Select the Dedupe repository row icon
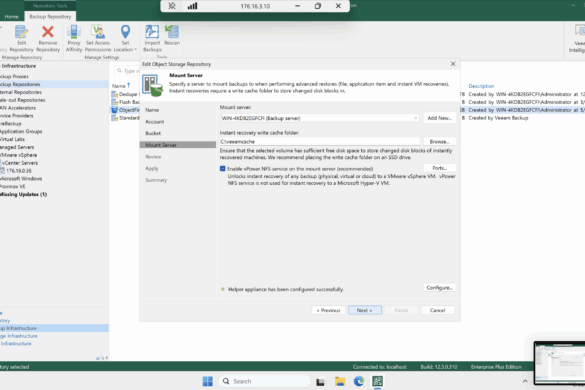 coord(115,94)
